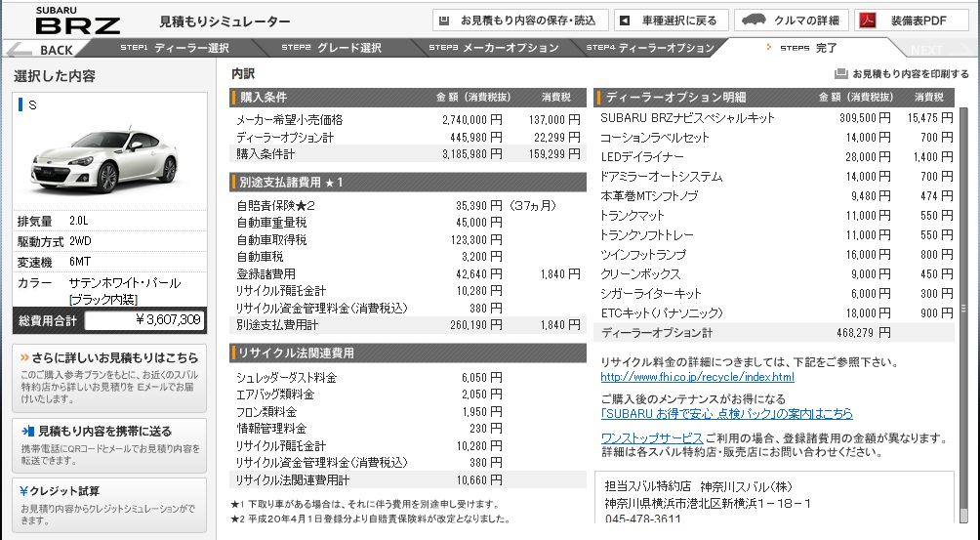Print the estimate contents link
Screen dimensions: 980x540
coord(910,74)
